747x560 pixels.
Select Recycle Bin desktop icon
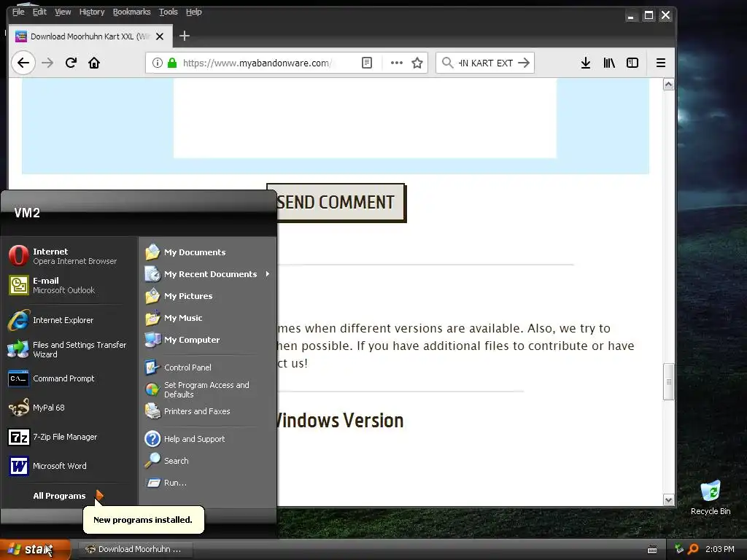tap(711, 497)
